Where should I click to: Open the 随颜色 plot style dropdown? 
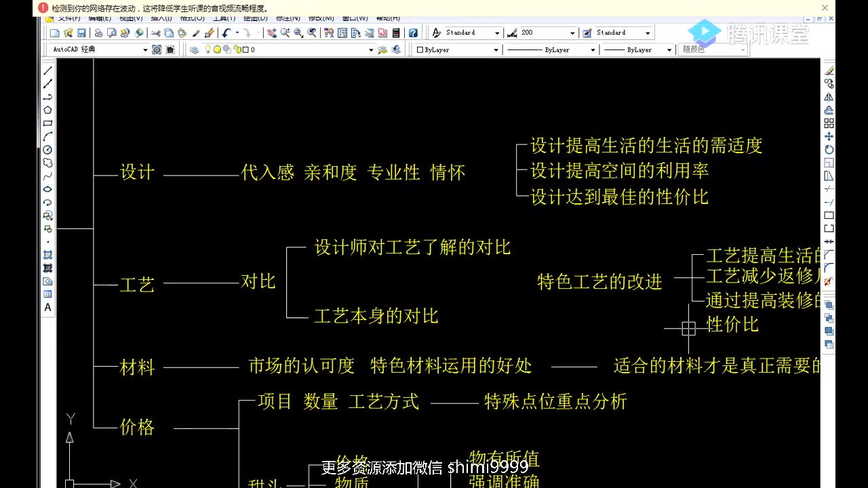coord(743,49)
